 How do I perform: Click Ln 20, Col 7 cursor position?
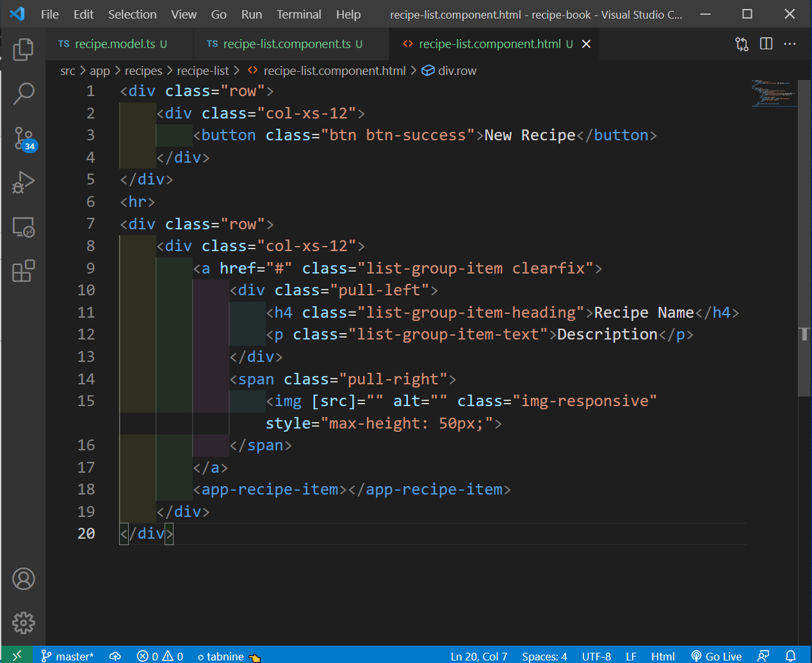(x=479, y=656)
